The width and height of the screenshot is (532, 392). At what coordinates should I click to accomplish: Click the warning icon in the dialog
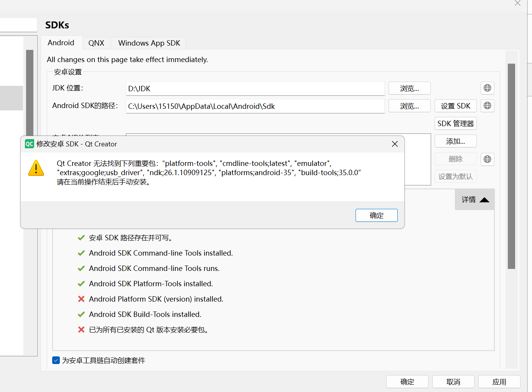tap(36, 168)
